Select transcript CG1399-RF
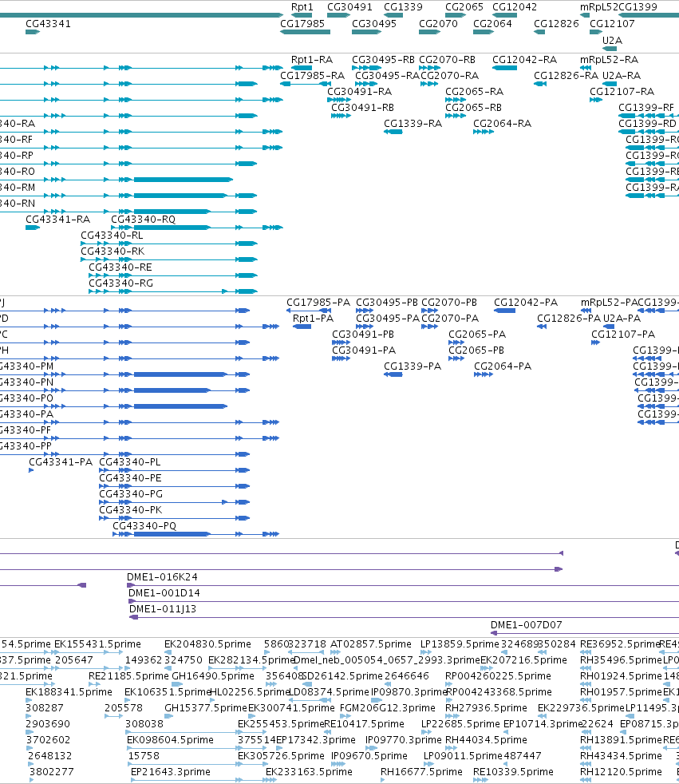This screenshot has height=784, width=679. point(646,108)
